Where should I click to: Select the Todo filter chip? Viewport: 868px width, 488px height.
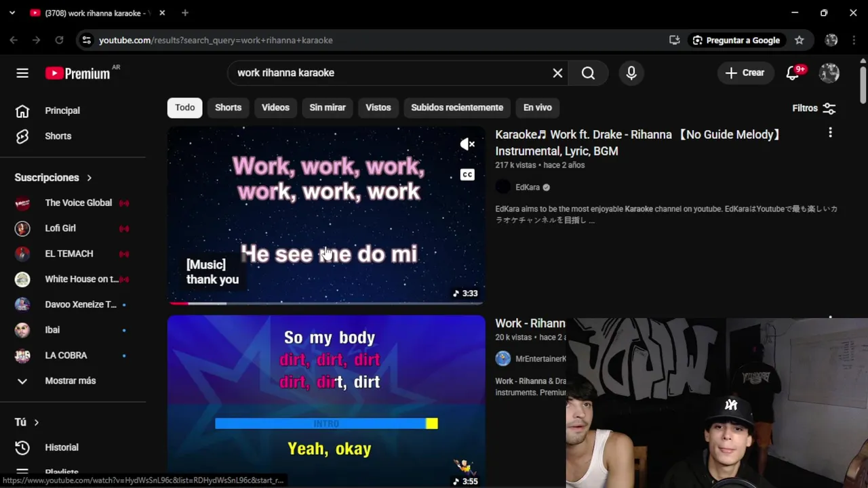coord(184,108)
